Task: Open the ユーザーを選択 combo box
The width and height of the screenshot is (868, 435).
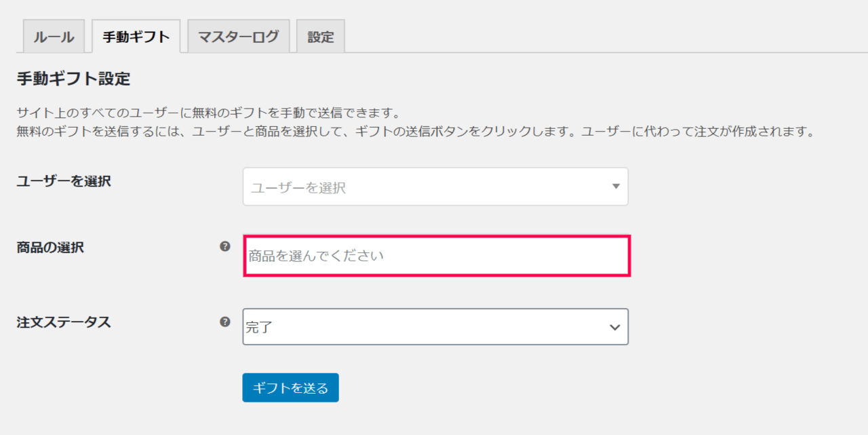Action: (435, 187)
